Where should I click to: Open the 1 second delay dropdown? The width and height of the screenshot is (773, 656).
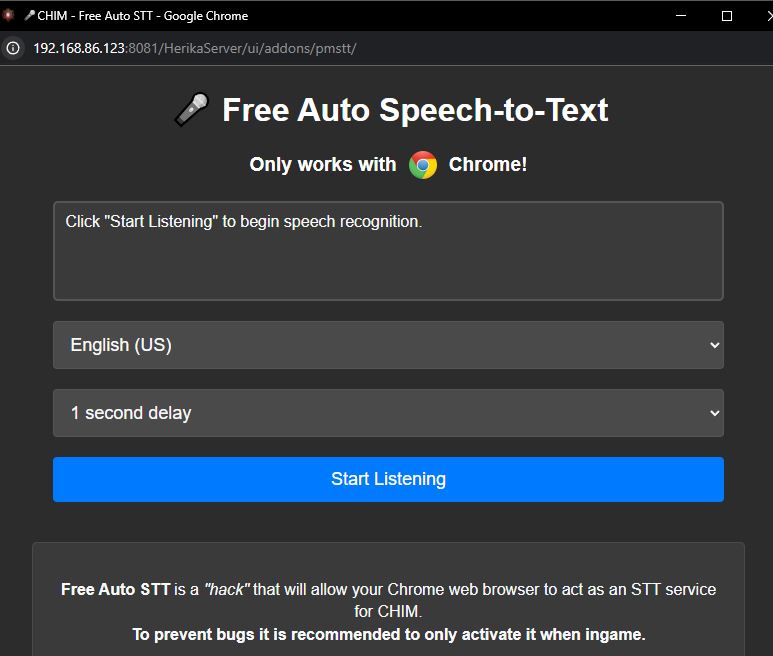388,413
